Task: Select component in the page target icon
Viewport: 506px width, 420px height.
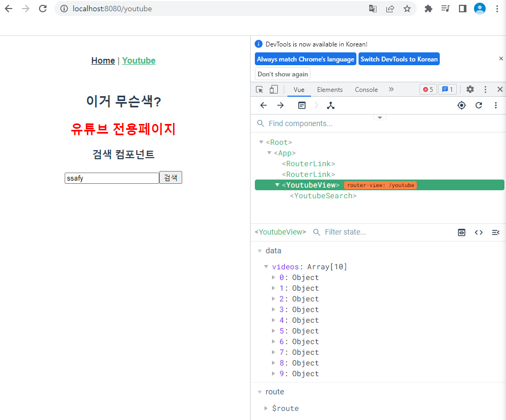Action: (462, 105)
